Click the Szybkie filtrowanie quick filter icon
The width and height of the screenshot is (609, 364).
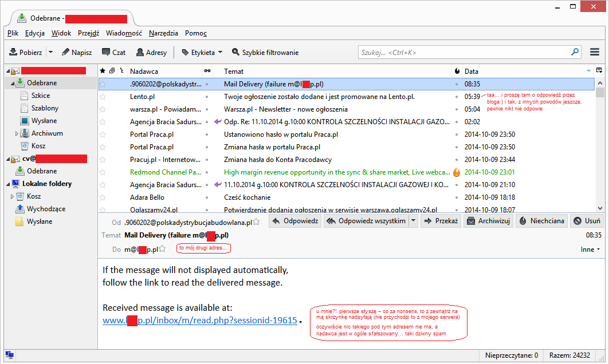point(235,52)
